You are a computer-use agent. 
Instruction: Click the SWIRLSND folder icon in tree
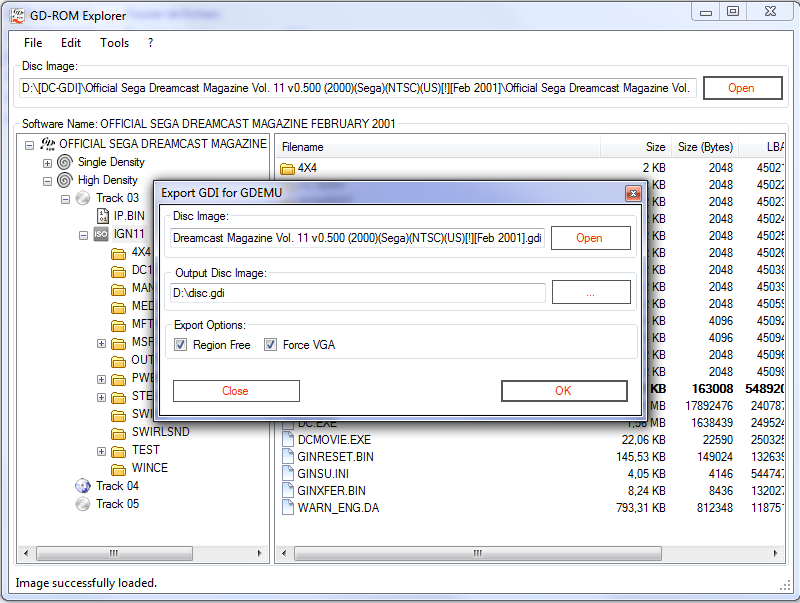[118, 433]
